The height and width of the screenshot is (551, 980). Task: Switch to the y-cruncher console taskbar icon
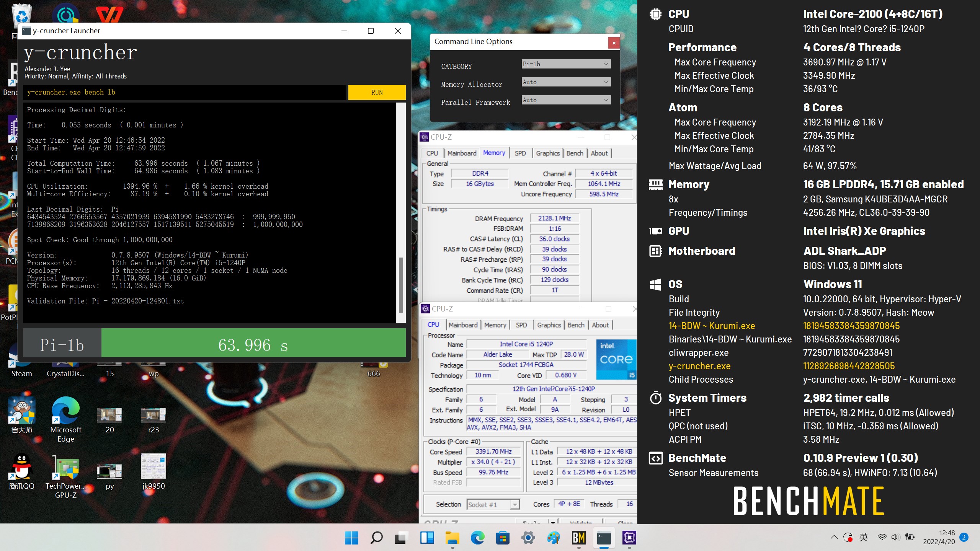point(604,538)
